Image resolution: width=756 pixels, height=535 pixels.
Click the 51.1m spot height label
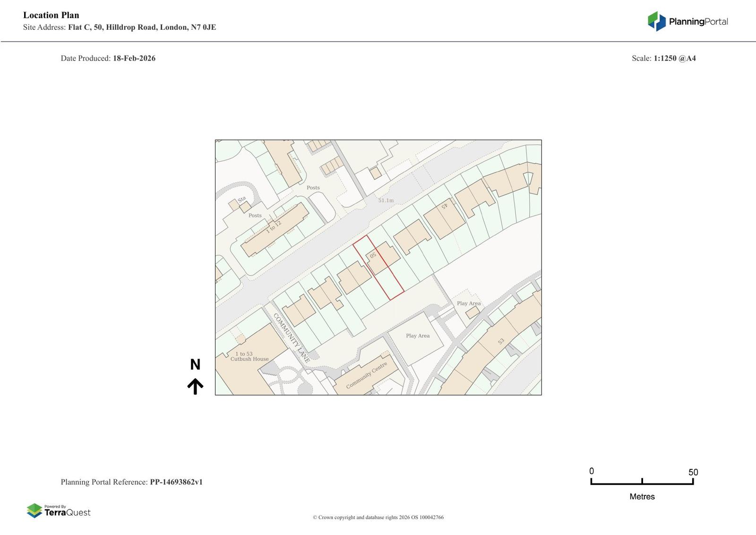(386, 200)
